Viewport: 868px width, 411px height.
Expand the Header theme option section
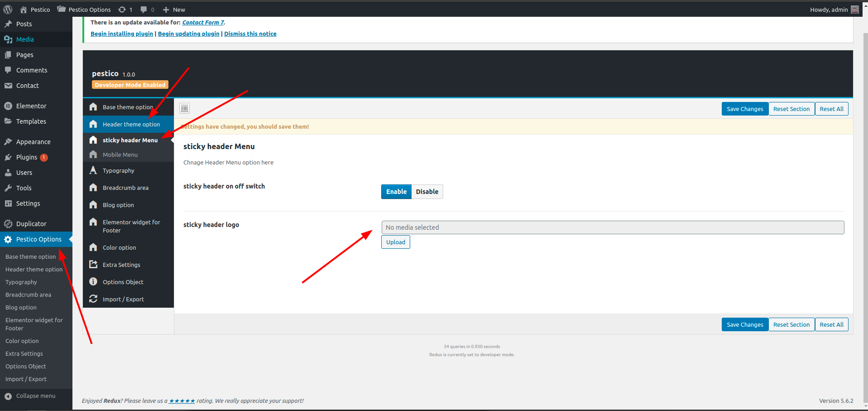tap(131, 124)
